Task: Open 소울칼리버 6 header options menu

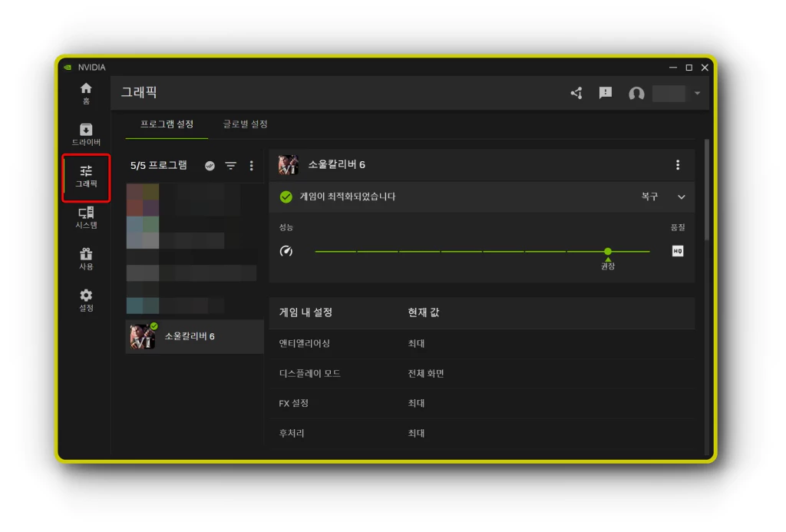Action: [x=678, y=165]
